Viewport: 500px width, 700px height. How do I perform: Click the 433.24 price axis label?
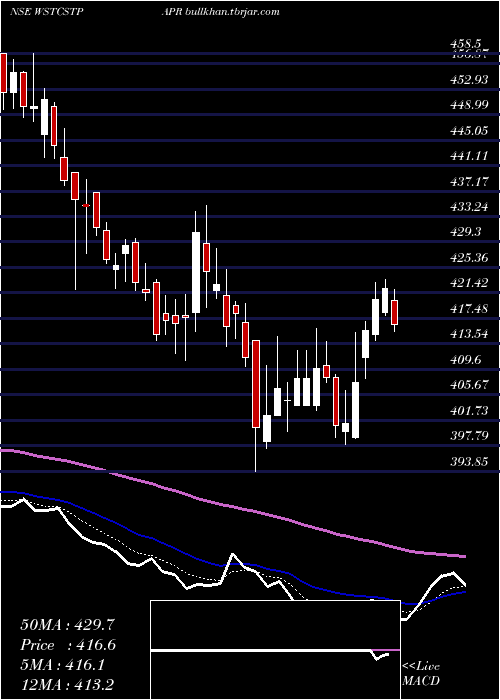click(470, 208)
